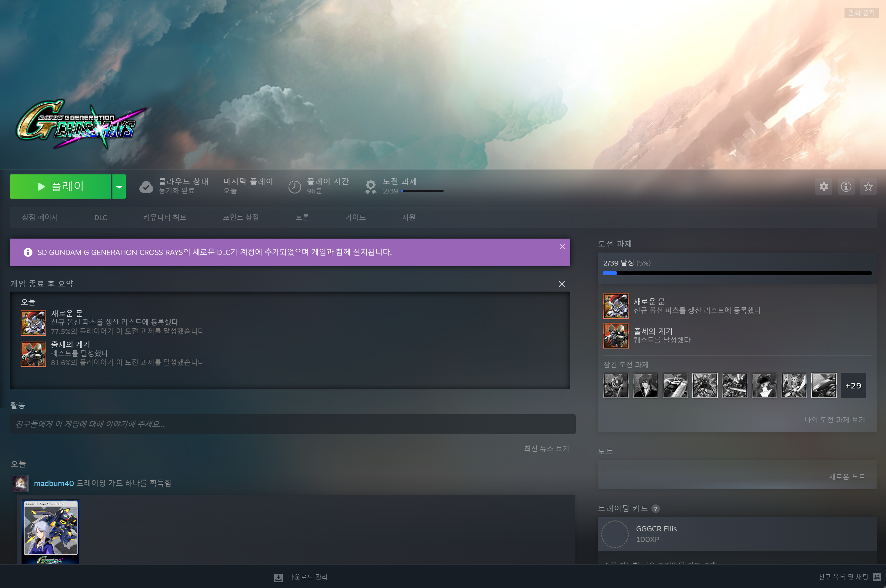Open the DLC tab
886x588 pixels.
101,217
